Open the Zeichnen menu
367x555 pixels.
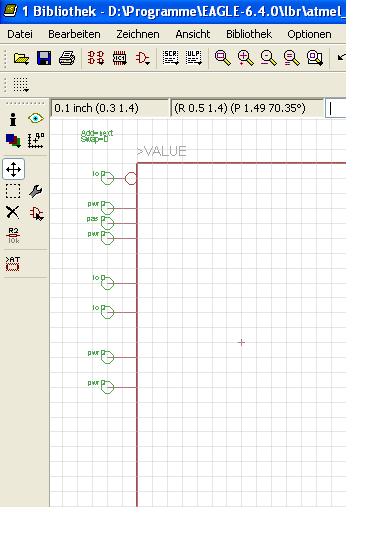coord(138,34)
